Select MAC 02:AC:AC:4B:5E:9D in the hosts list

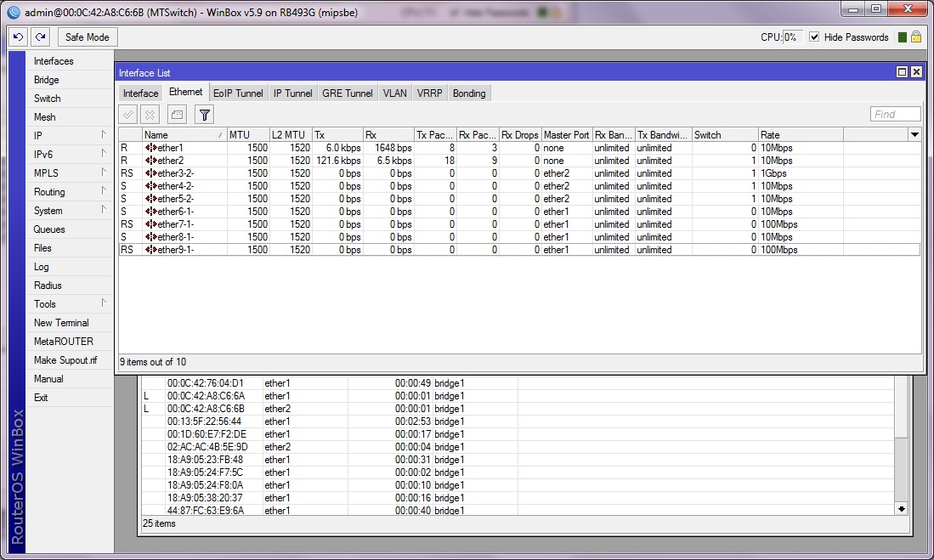(207, 447)
